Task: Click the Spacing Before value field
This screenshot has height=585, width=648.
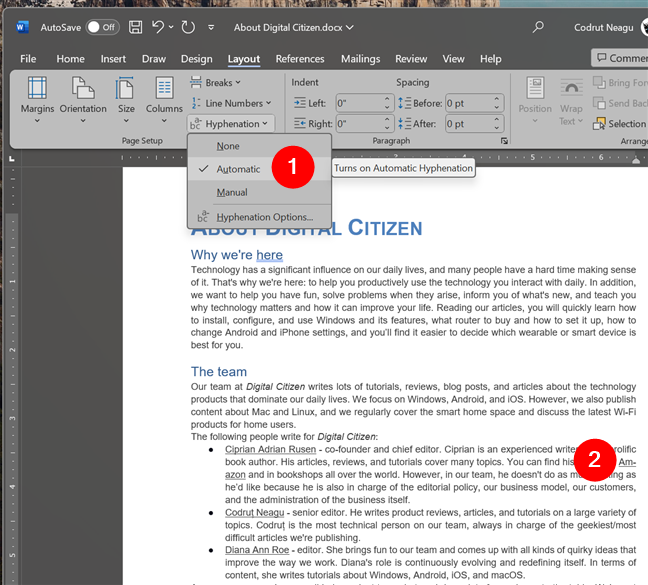Action: [469, 103]
